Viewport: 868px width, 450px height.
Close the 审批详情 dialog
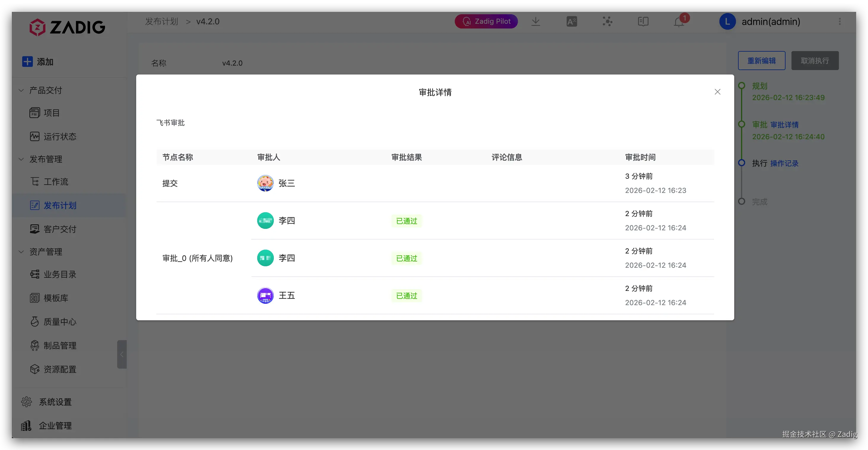[717, 92]
